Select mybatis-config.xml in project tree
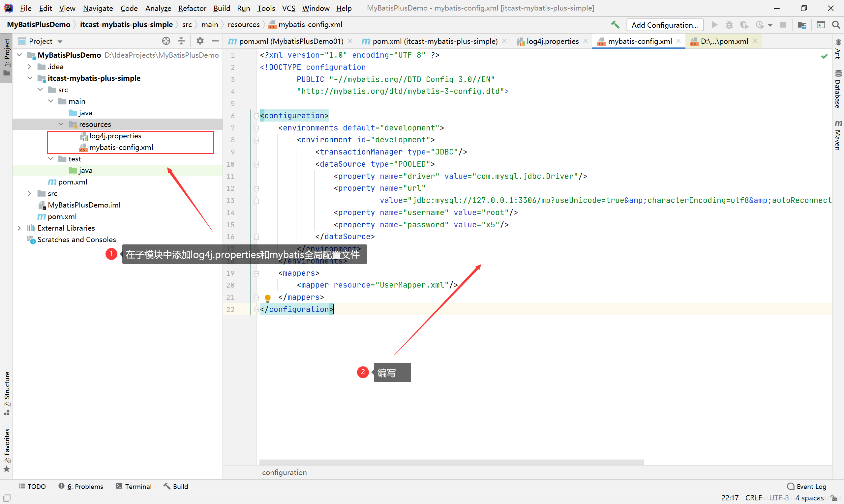844x504 pixels. 121,147
